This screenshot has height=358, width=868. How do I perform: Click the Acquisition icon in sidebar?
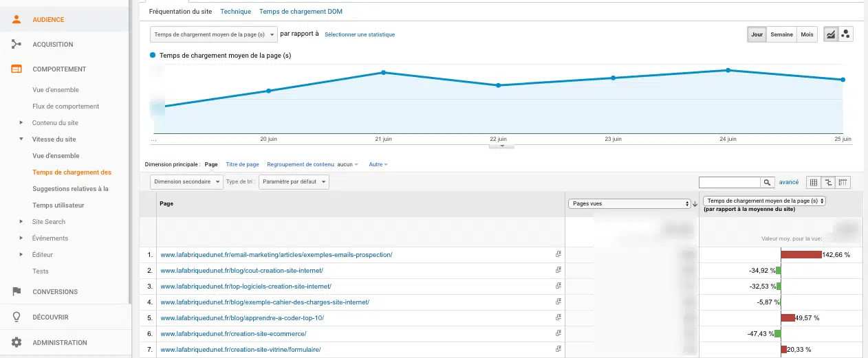[x=17, y=45]
